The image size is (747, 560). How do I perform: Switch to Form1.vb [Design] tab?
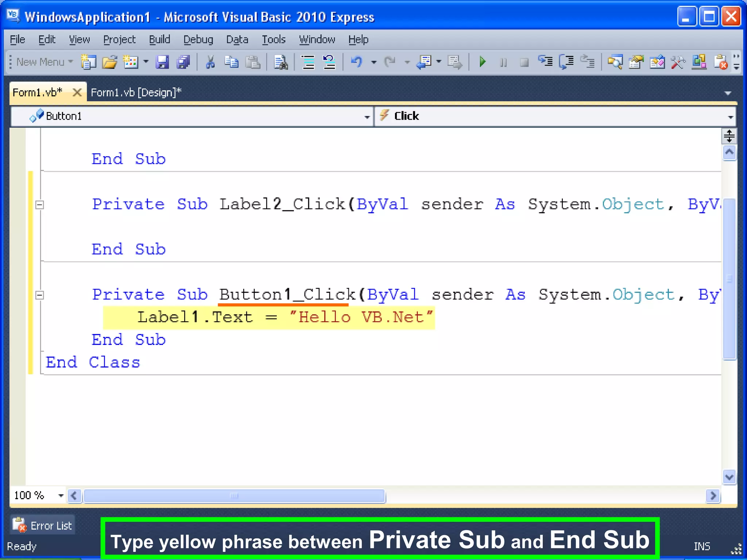(136, 93)
